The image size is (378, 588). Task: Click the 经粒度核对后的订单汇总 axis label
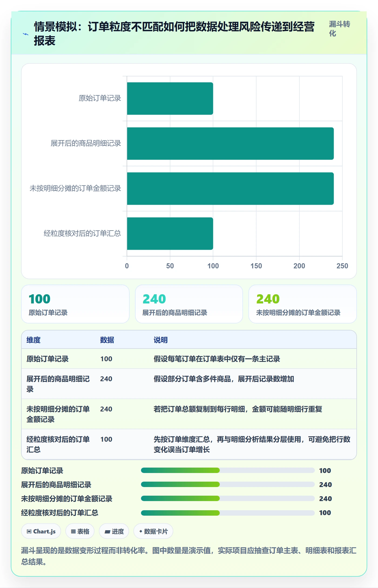click(82, 233)
